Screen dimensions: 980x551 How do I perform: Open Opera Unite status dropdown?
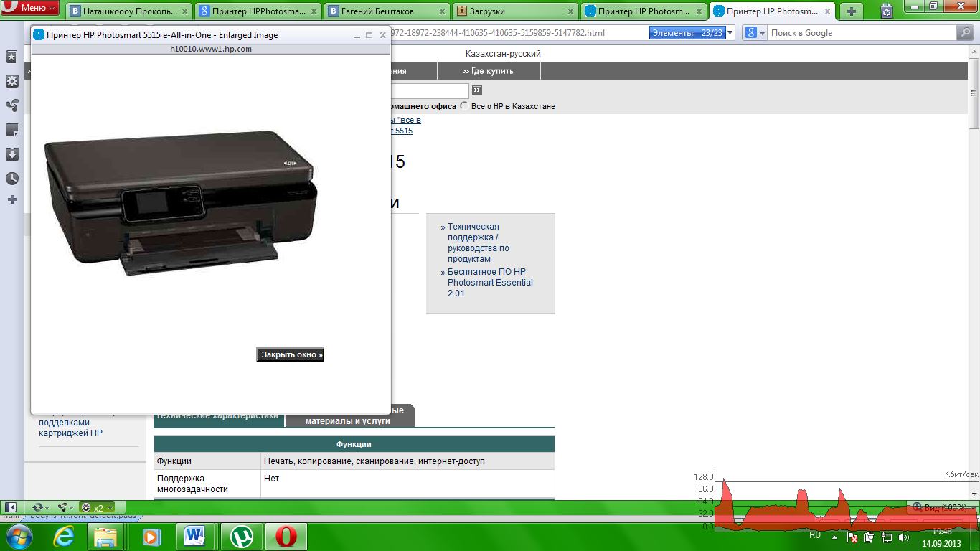[x=65, y=507]
